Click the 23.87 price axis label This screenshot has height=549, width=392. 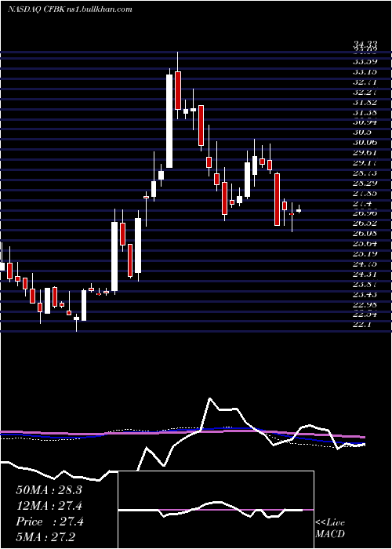click(x=365, y=284)
